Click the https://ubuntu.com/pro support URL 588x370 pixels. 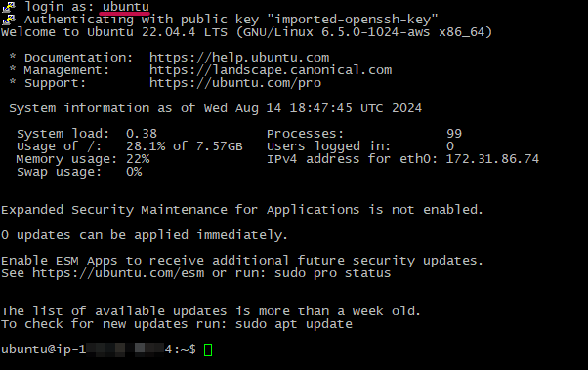pyautogui.click(x=235, y=83)
